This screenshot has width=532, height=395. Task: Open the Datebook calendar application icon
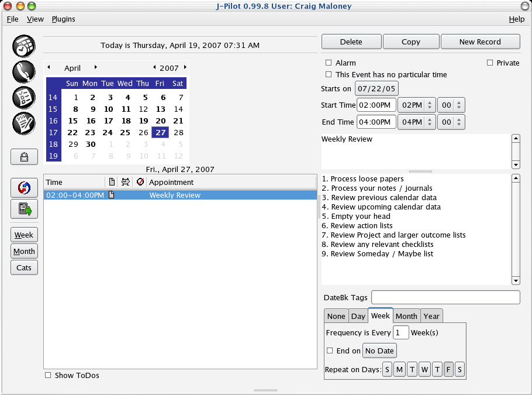pyautogui.click(x=24, y=46)
